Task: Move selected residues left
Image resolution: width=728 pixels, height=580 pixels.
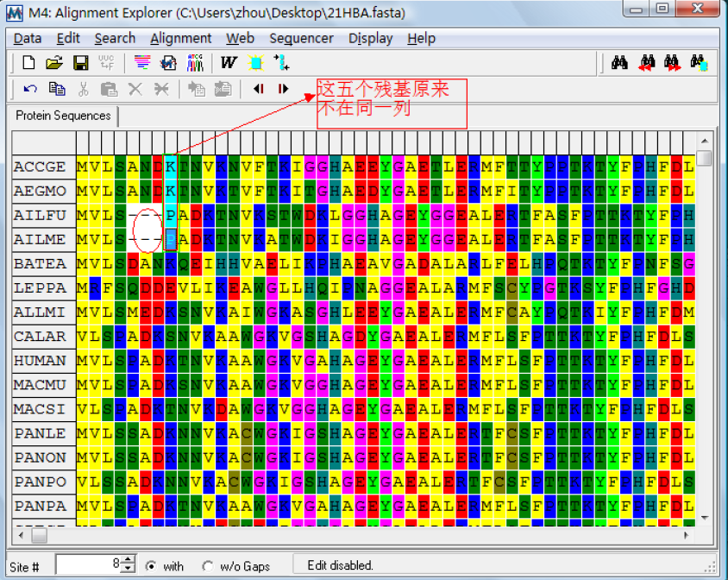Action: [x=259, y=89]
